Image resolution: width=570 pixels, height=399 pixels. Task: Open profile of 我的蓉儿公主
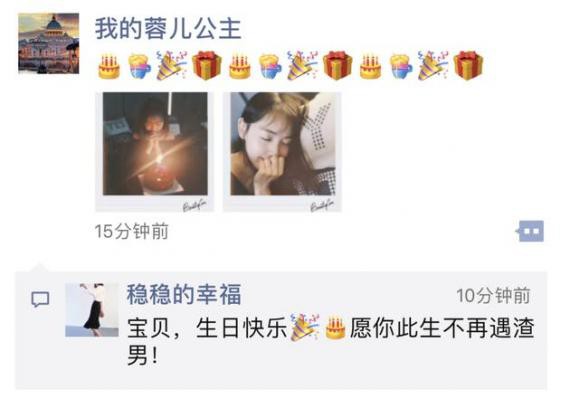[x=168, y=29]
